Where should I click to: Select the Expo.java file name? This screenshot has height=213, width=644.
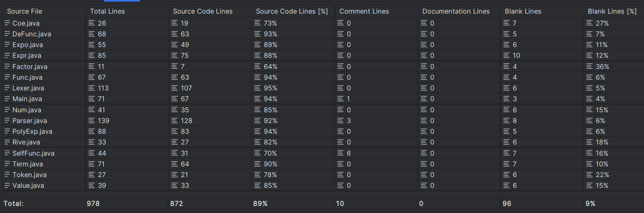28,45
